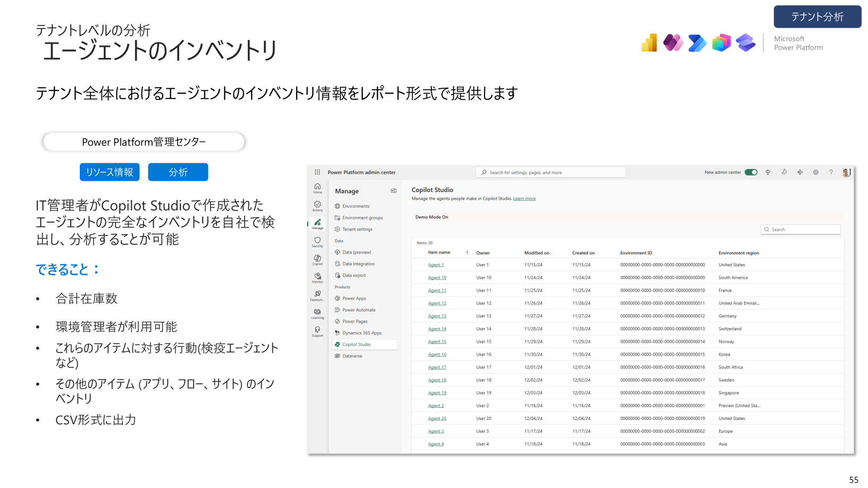The width and height of the screenshot is (868, 488).
Task: Open the Agent 18 link
Action: tap(437, 380)
